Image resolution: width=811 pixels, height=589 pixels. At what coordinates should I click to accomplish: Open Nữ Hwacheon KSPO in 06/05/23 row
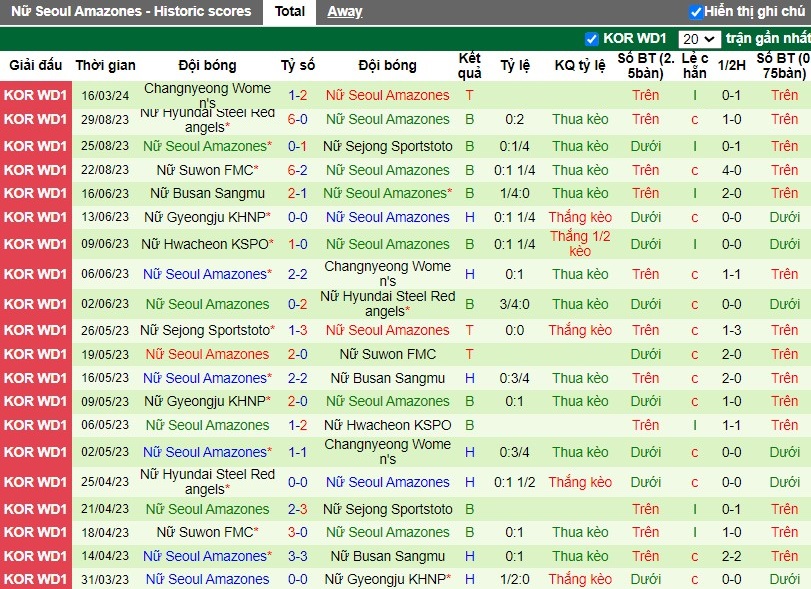(x=387, y=425)
